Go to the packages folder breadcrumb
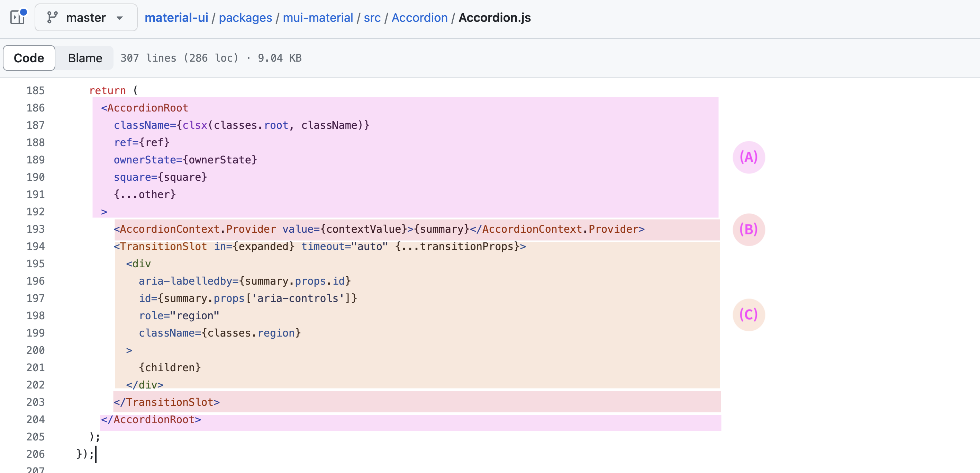The image size is (980, 473). (x=245, y=18)
